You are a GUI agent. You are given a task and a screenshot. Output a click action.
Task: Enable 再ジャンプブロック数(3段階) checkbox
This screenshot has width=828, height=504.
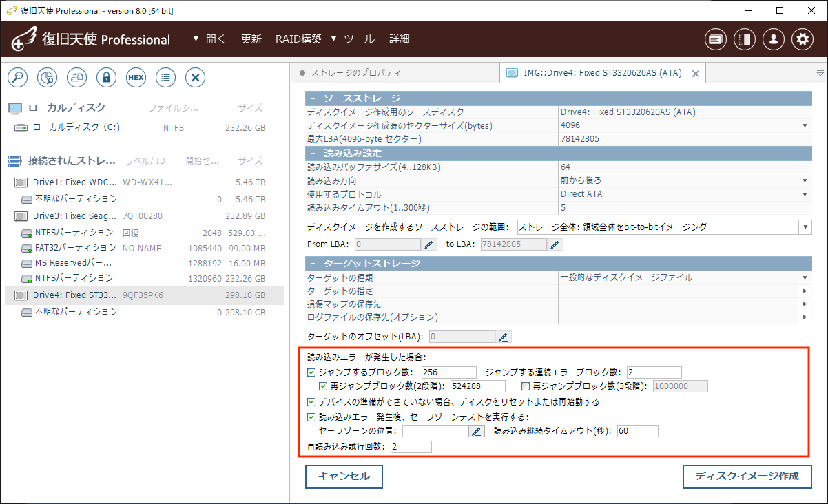[526, 386]
